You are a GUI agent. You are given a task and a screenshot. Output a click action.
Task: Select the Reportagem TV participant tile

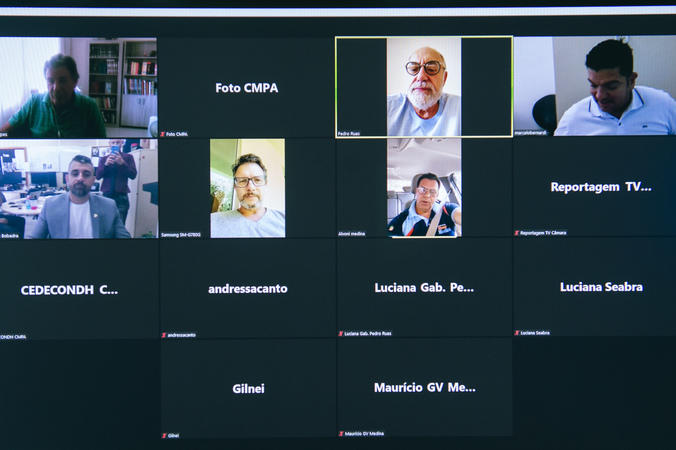click(595, 187)
